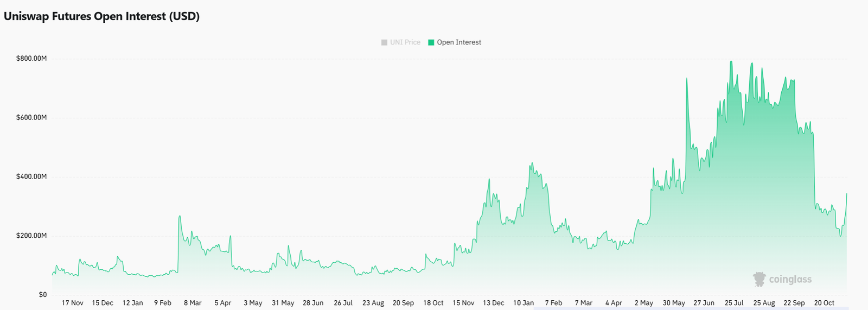Image resolution: width=868 pixels, height=310 pixels.
Task: Toggle the Open Interest legend series
Action: pyautogui.click(x=455, y=42)
